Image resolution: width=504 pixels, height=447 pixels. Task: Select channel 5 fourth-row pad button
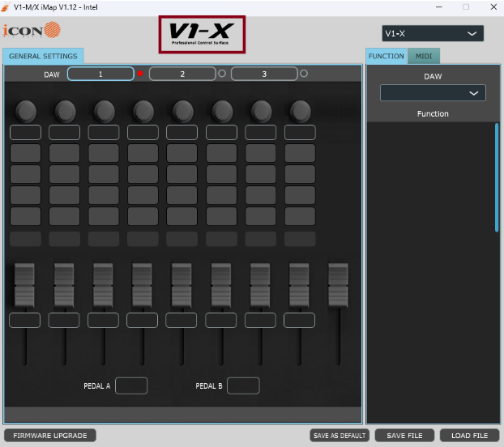click(x=182, y=216)
